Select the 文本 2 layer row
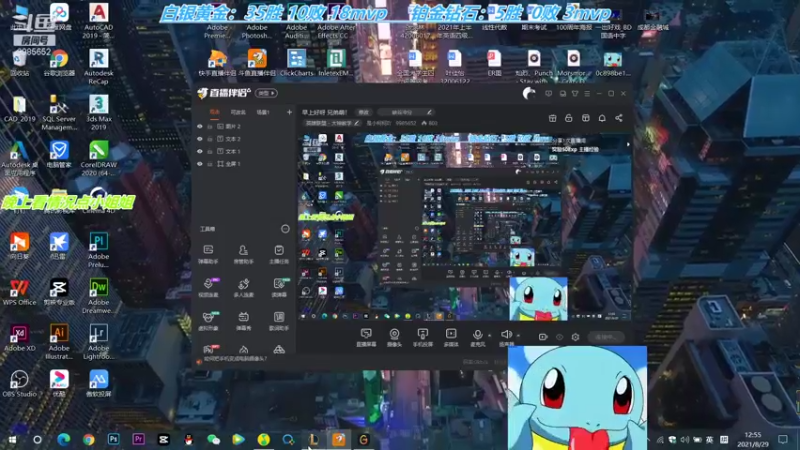The width and height of the screenshot is (800, 450). [245, 139]
